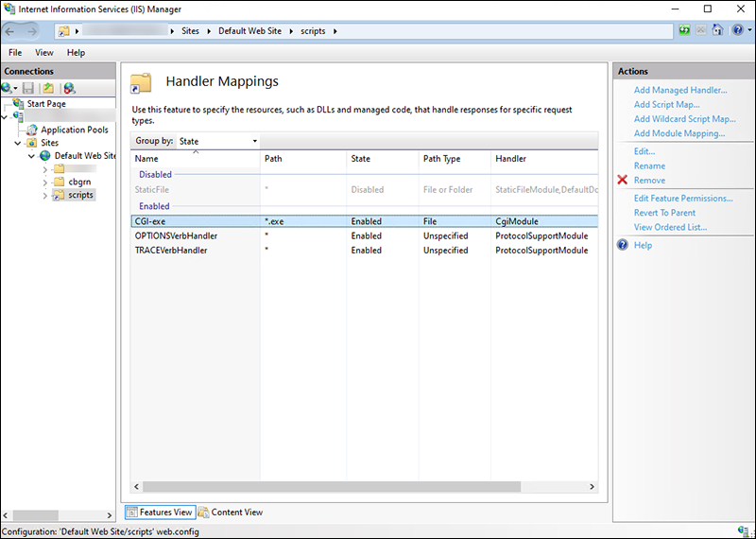Click Edit Feature Permissions link
This screenshot has width=756, height=539.
click(x=683, y=198)
